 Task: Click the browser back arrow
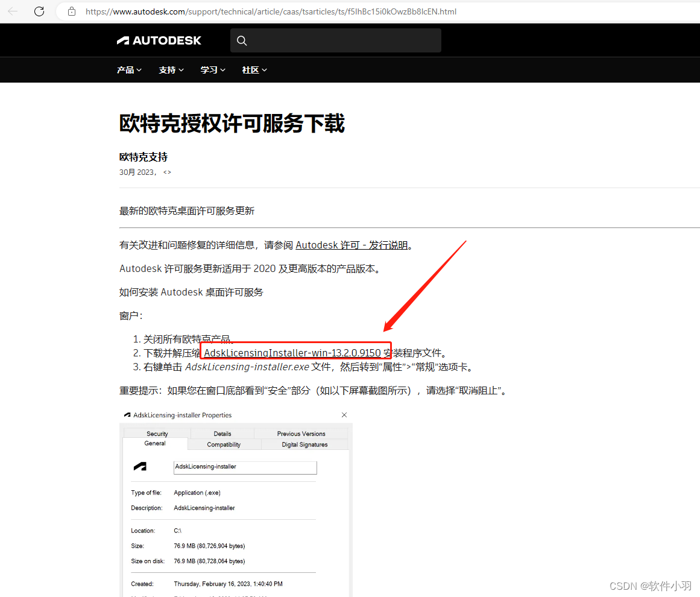point(13,11)
